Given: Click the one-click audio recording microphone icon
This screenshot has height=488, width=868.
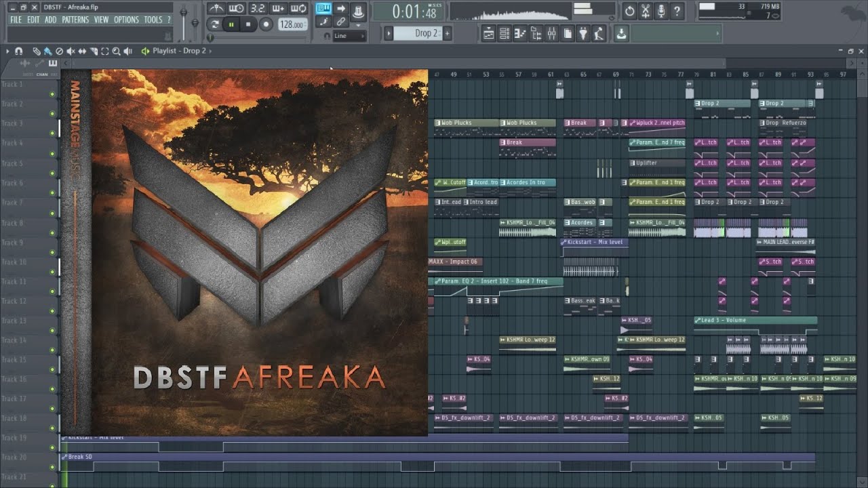Looking at the screenshot, I should pyautogui.click(x=661, y=11).
